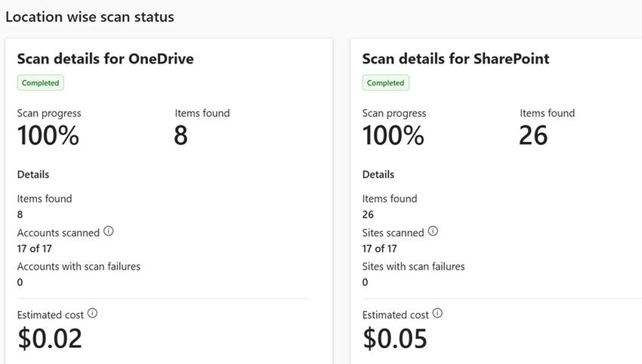Click the OneDrive Completed status badge
This screenshot has width=642, height=364.
41,83
